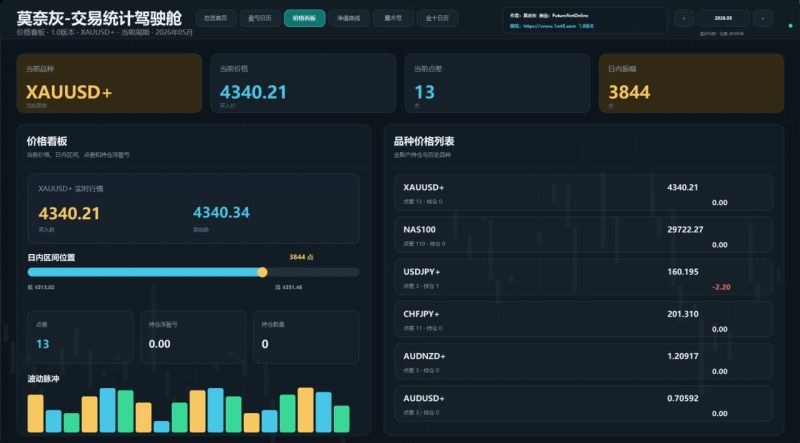Click the intraday range slider handle
The image size is (800, 443).
pos(262,272)
